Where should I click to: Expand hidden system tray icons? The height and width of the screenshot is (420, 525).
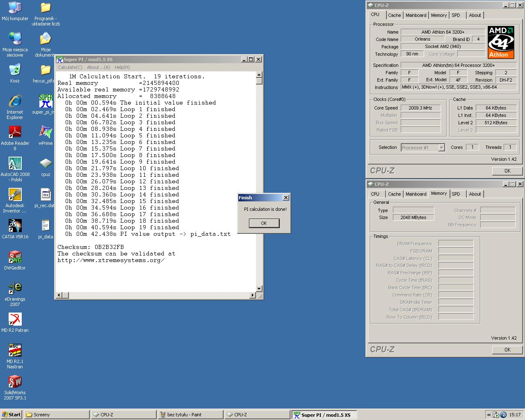(x=488, y=415)
